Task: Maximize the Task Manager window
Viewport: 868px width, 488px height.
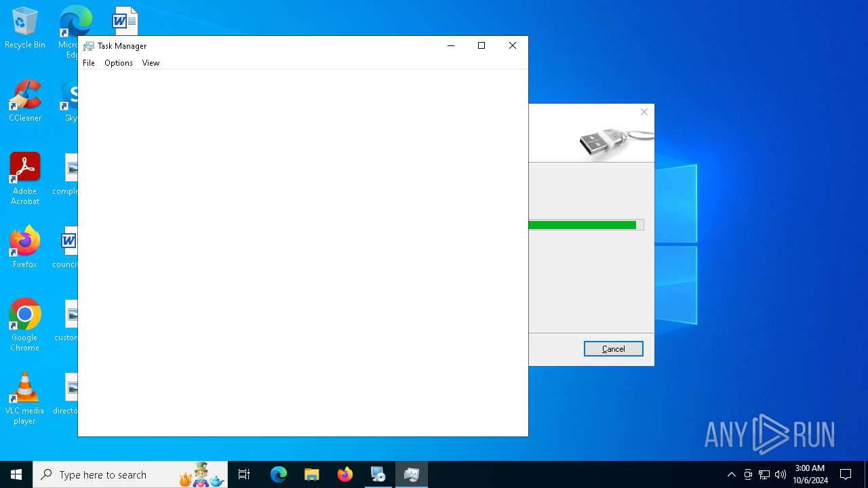Action: [481, 46]
